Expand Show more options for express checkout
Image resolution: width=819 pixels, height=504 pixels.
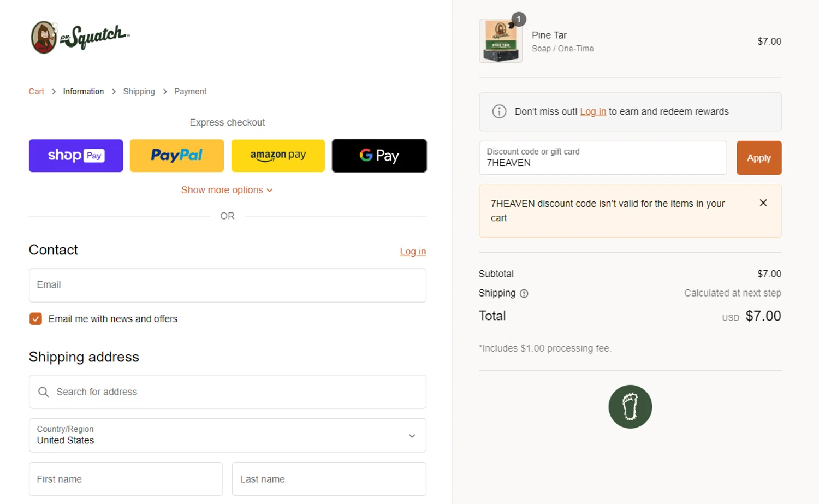pyautogui.click(x=227, y=190)
